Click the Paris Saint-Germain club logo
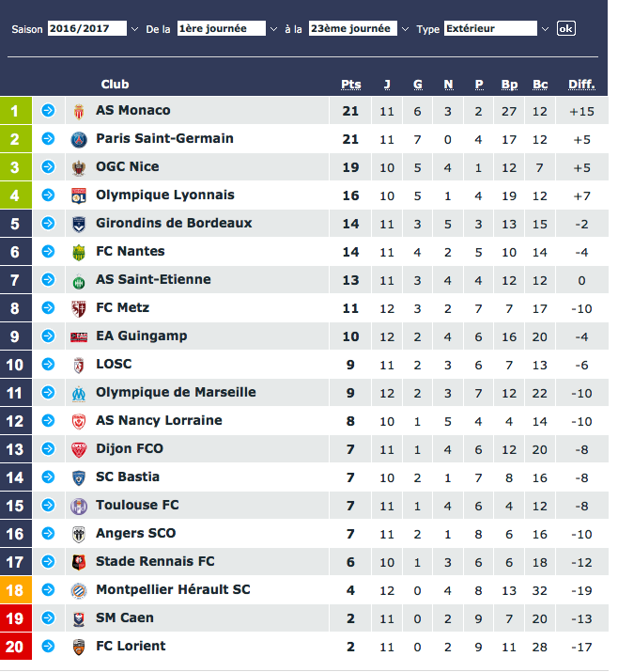 point(79,139)
